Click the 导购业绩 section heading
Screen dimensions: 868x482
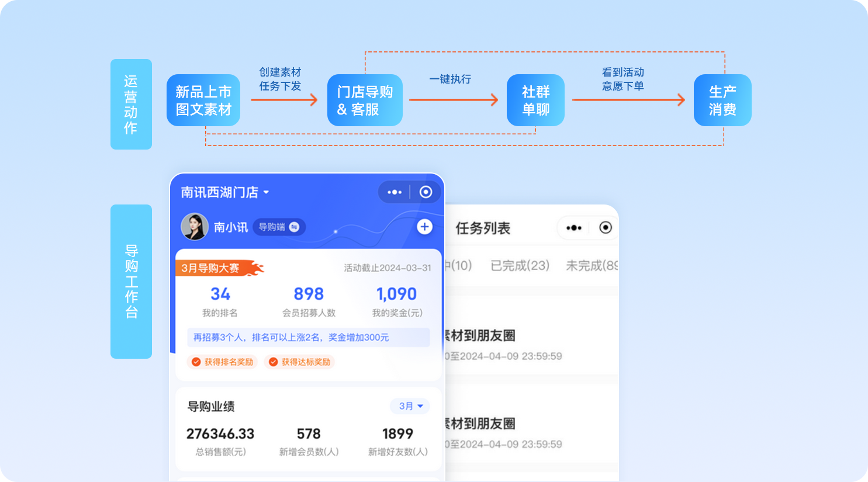[x=211, y=407]
